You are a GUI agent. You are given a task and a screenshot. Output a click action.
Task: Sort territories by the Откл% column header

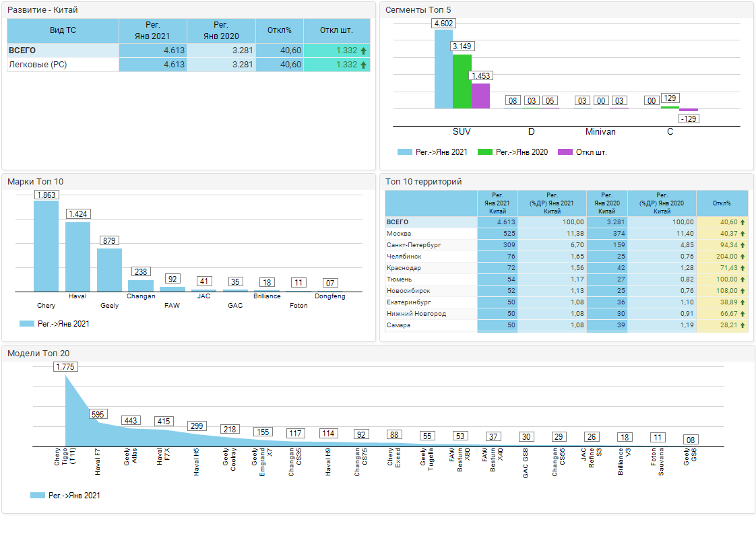pos(722,203)
